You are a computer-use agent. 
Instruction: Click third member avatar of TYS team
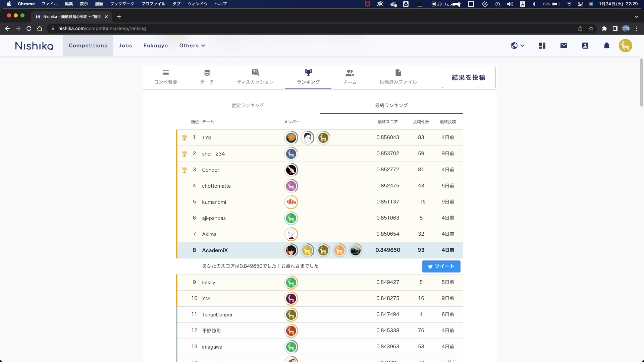(x=323, y=138)
